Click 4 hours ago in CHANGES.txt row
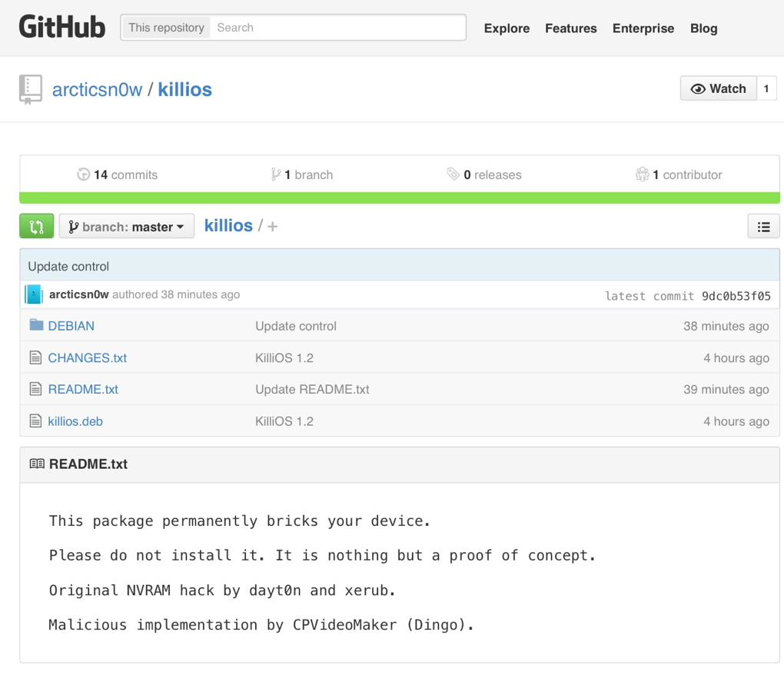 736,358
